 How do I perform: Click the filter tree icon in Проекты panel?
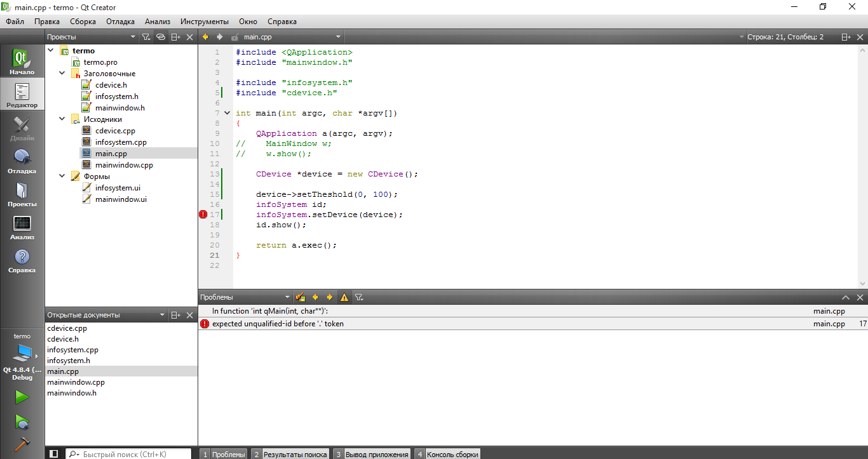click(x=146, y=37)
